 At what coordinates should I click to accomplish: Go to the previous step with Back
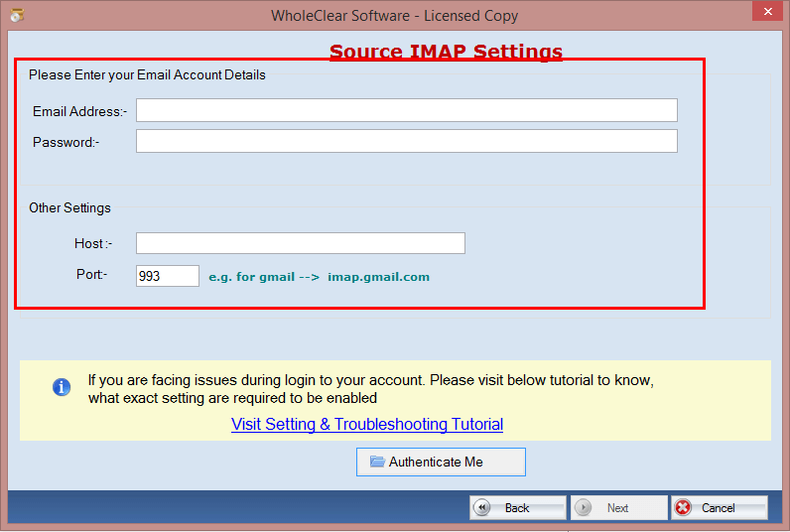(517, 507)
